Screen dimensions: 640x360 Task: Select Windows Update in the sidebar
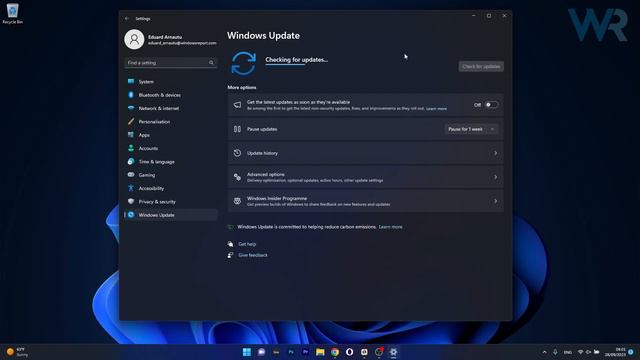coord(171,215)
